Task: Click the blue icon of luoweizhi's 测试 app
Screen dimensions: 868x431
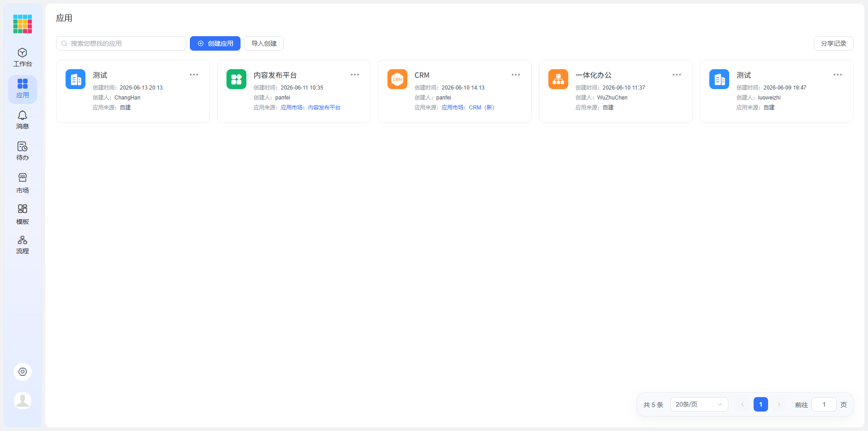Action: (719, 79)
